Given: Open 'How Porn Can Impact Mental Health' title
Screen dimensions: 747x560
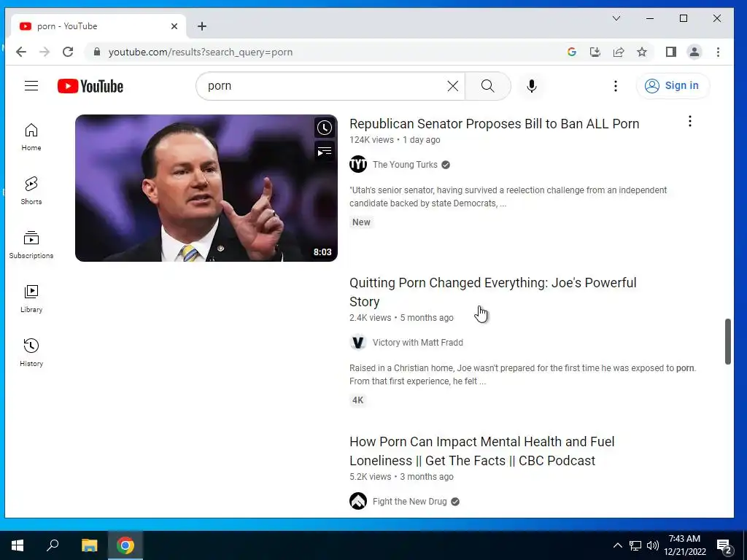Looking at the screenshot, I should coord(482,451).
